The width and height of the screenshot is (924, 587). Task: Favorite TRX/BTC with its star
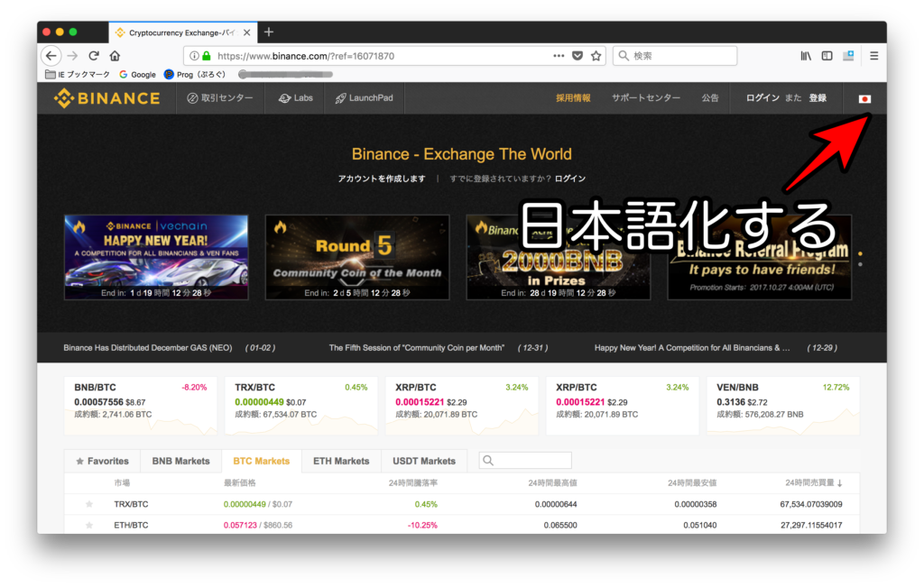pyautogui.click(x=89, y=504)
